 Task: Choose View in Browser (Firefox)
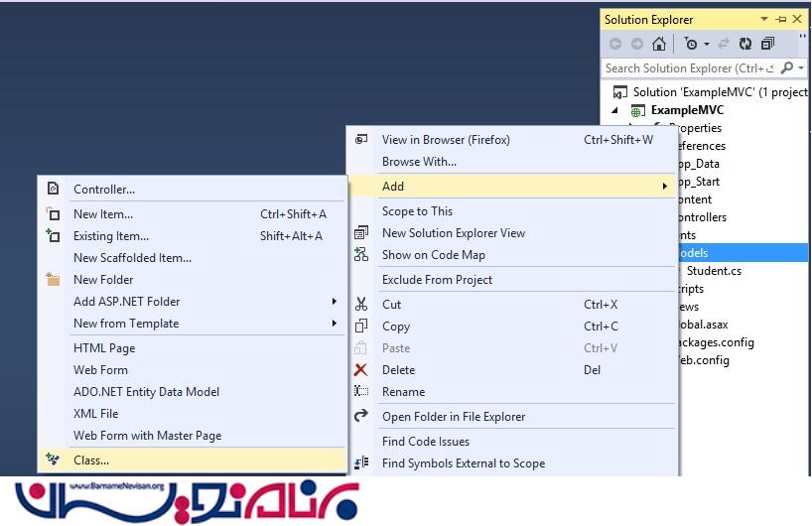(x=512, y=140)
